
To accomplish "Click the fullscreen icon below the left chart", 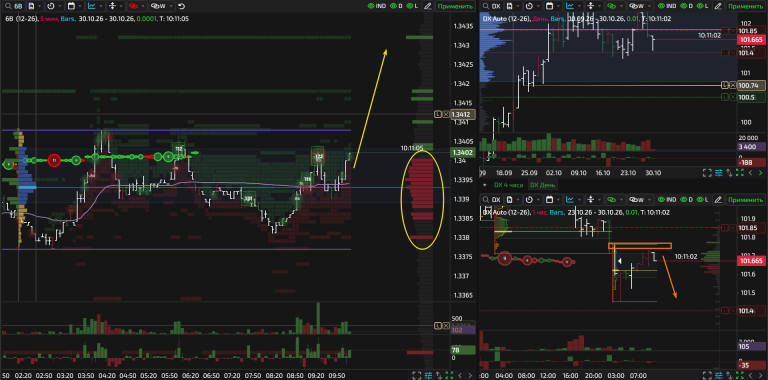I will (x=416, y=375).
